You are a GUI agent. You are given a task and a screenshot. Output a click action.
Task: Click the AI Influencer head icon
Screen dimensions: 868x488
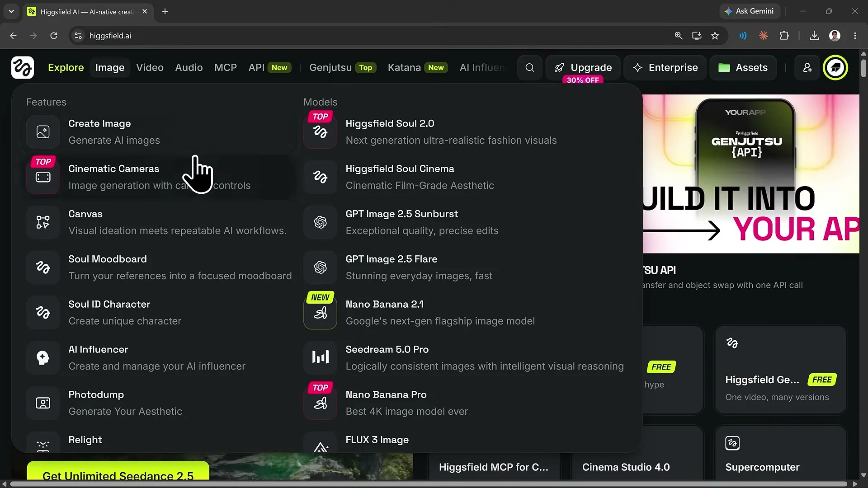pos(43,358)
